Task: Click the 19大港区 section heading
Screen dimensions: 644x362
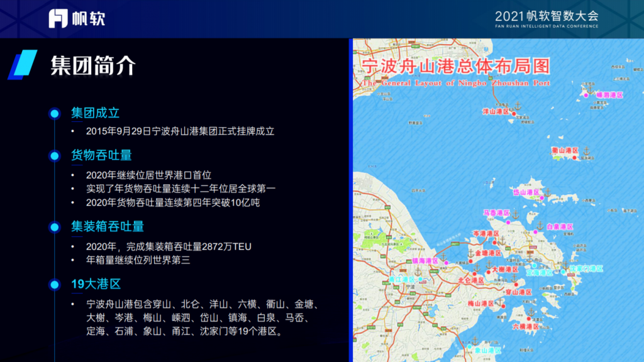Action: point(96,284)
